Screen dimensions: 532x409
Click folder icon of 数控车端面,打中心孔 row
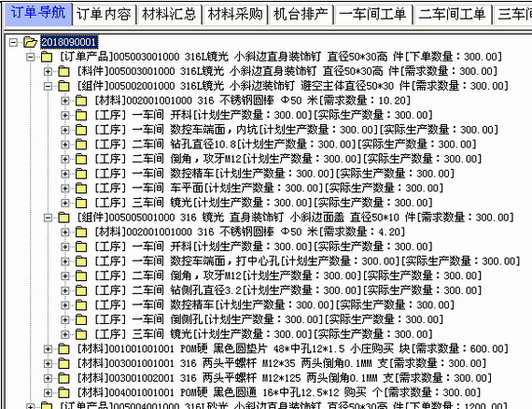(x=81, y=261)
